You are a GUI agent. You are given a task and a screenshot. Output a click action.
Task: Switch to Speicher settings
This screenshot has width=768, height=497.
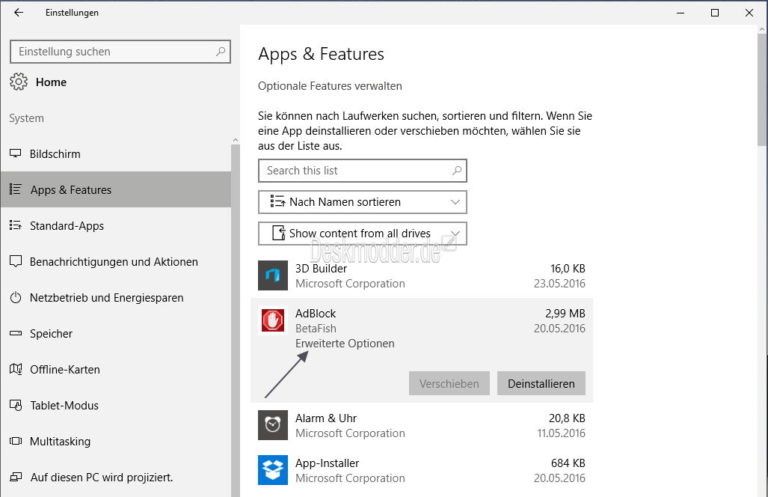(116, 333)
